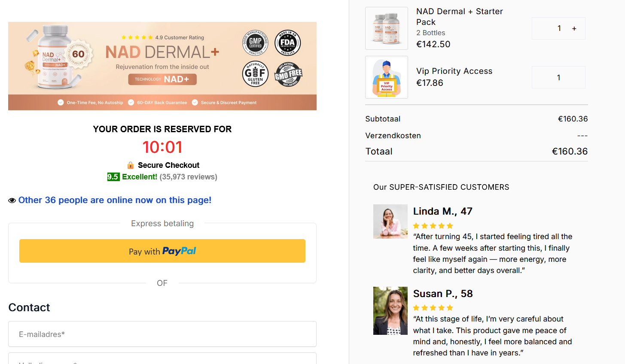Click the Naturally Gluten Free badge

tap(255, 74)
